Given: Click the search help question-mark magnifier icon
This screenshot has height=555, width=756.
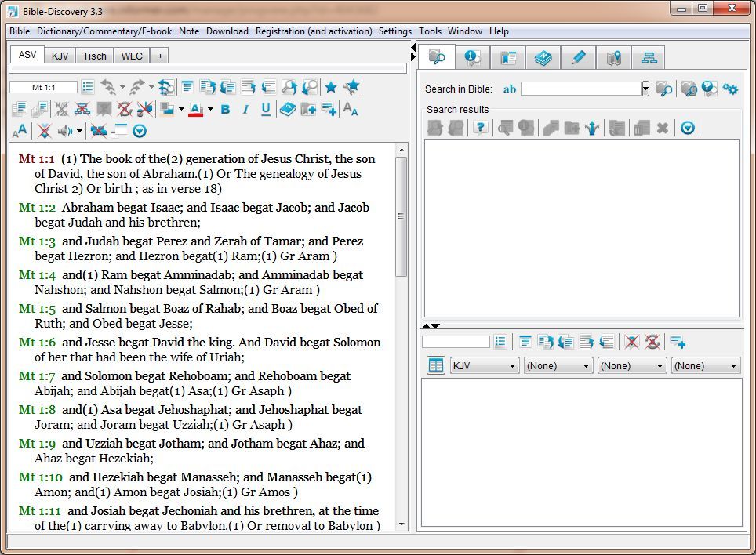Looking at the screenshot, I should 709,89.
